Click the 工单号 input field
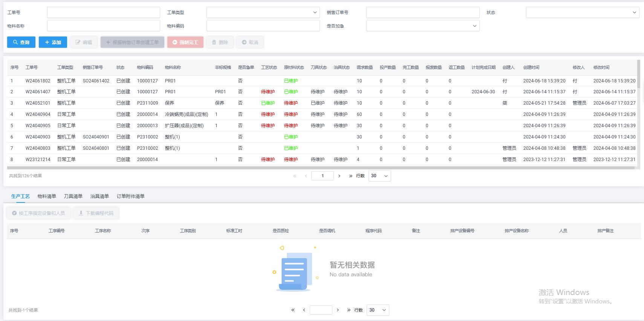This screenshot has height=321, width=644. coord(103,12)
